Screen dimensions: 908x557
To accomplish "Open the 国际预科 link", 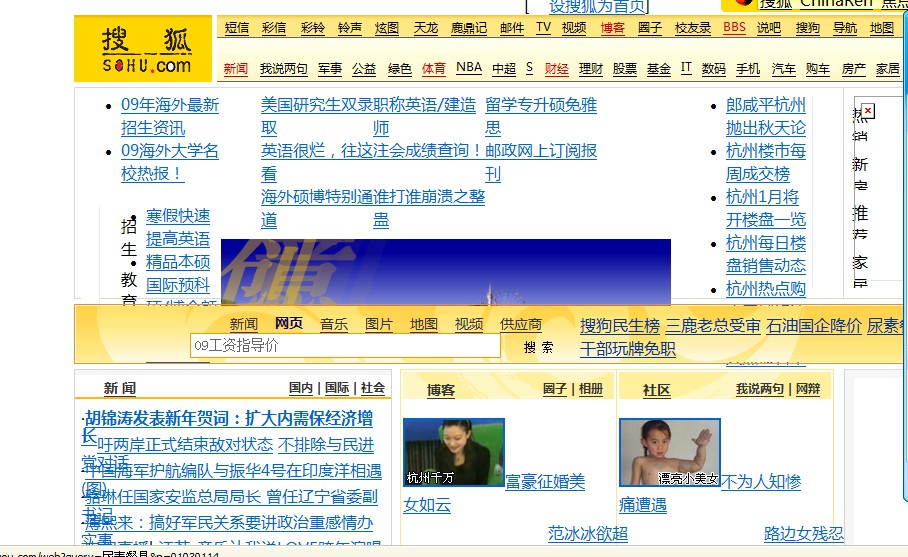I will (x=178, y=285).
